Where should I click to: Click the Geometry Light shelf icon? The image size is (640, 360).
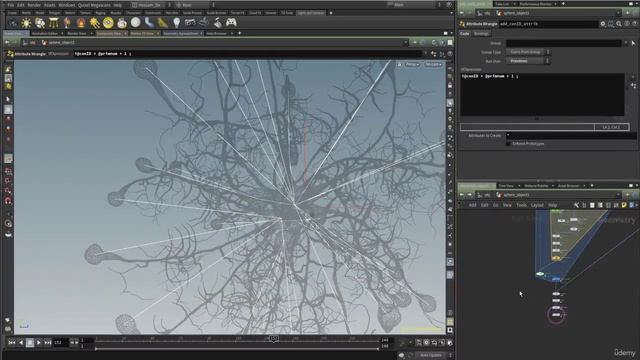coord(67,23)
